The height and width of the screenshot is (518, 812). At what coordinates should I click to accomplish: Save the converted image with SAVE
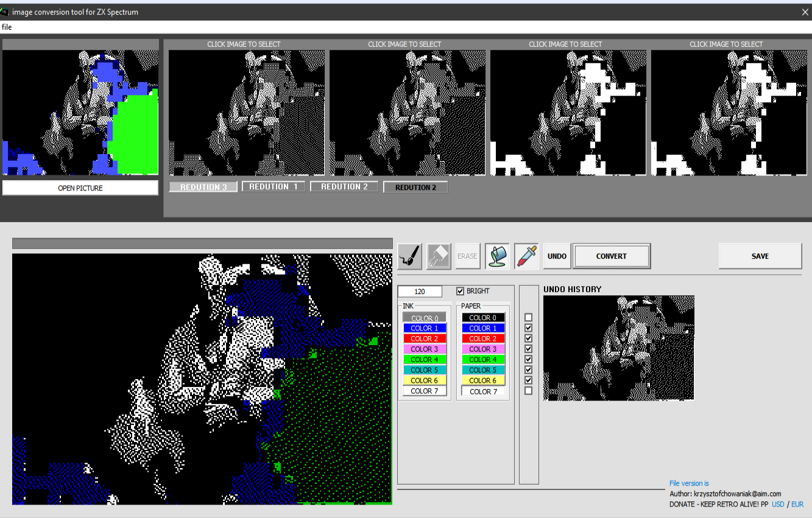tap(760, 256)
